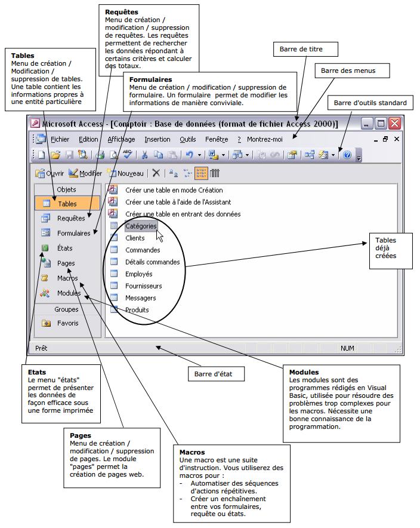Image resolution: width=420 pixels, height=528 pixels.
Task: Click the Cut scissors icon
Action: click(x=144, y=155)
